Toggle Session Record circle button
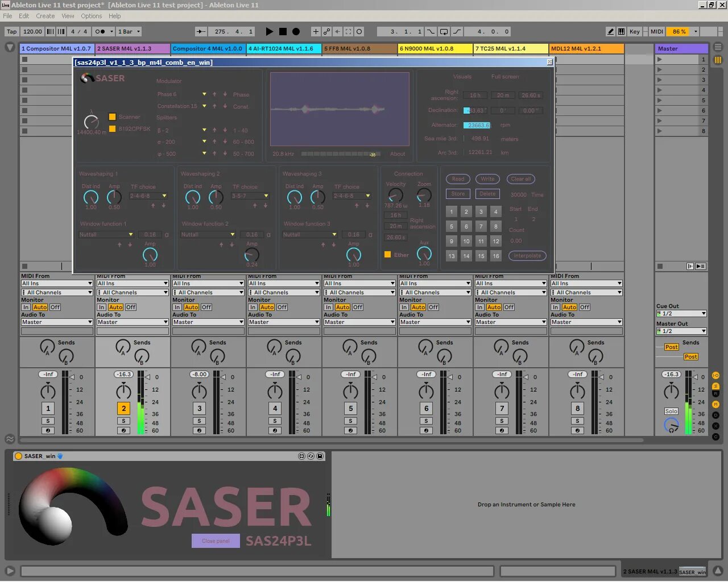This screenshot has width=728, height=582. click(359, 32)
